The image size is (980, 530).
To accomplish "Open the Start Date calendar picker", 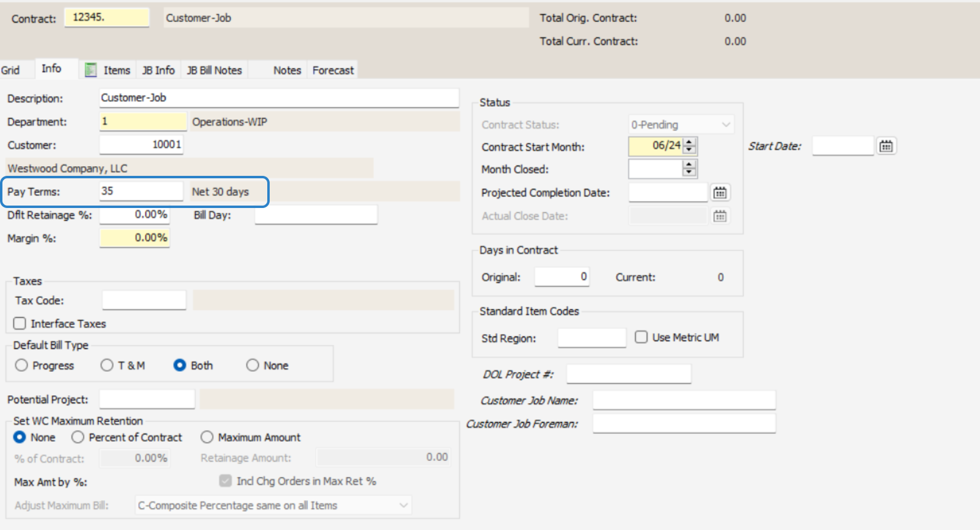I will tap(886, 146).
